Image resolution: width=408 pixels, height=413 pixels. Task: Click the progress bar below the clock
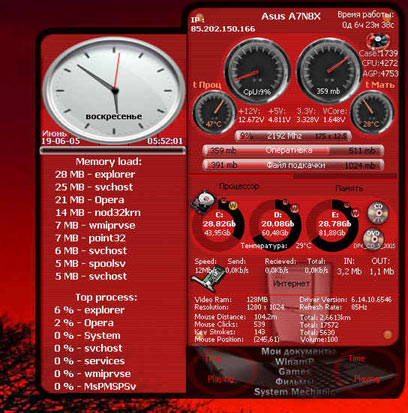click(112, 150)
